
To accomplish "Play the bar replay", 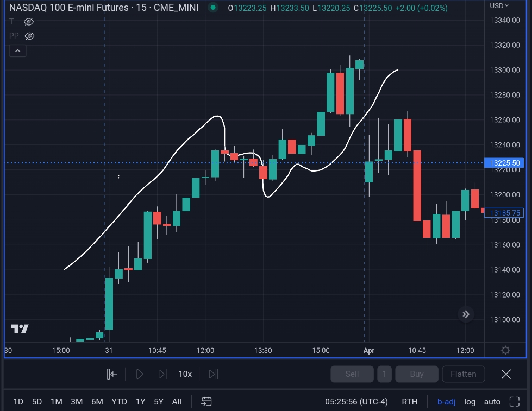I will [140, 374].
